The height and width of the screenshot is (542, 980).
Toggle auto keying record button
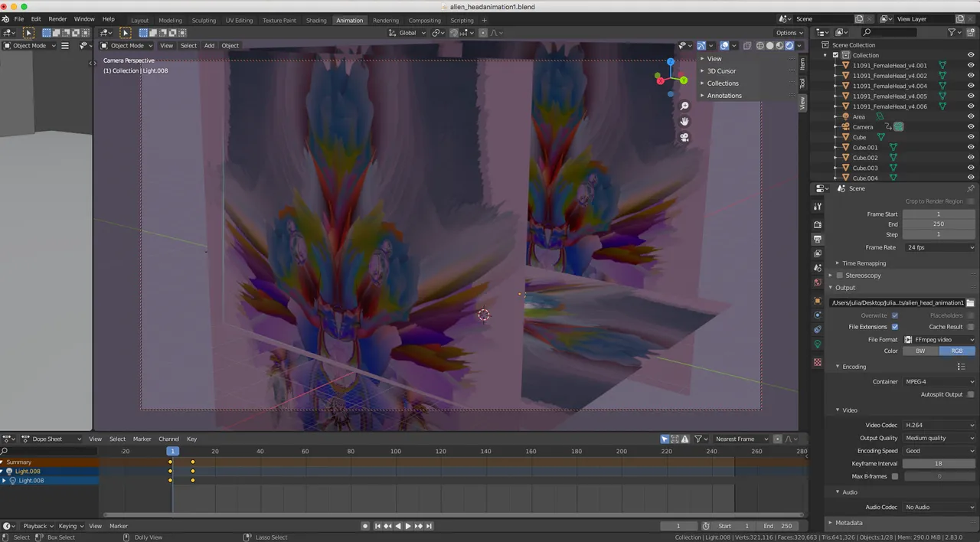point(365,526)
